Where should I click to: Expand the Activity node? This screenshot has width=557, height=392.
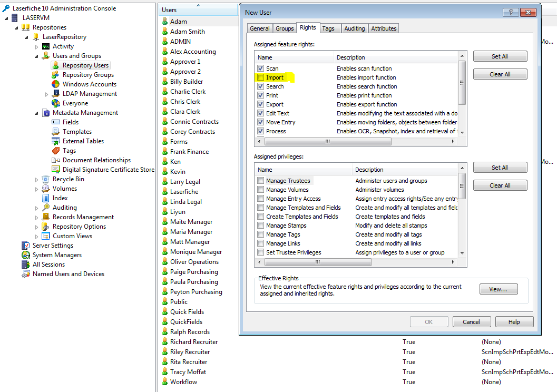pyautogui.click(x=36, y=47)
